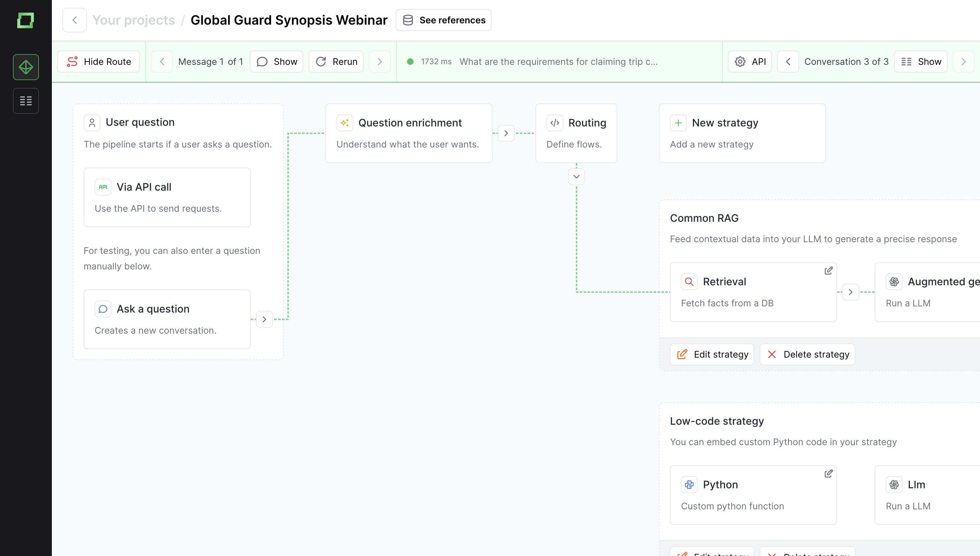Expand the chevron below Routing

point(576,176)
